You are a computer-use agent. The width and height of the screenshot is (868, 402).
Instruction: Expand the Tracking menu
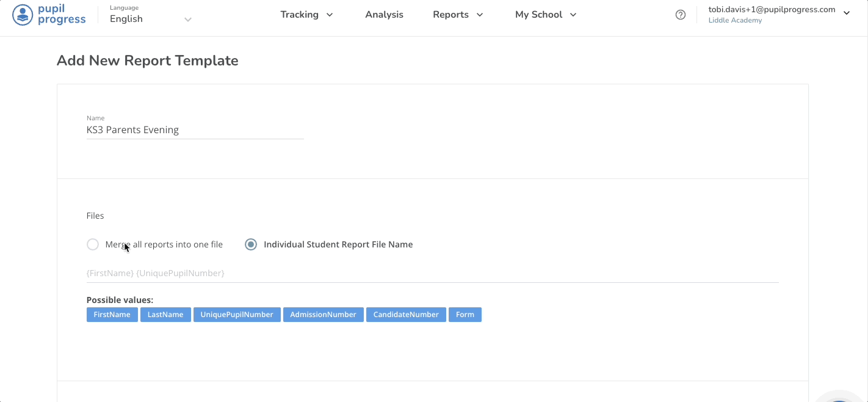307,14
